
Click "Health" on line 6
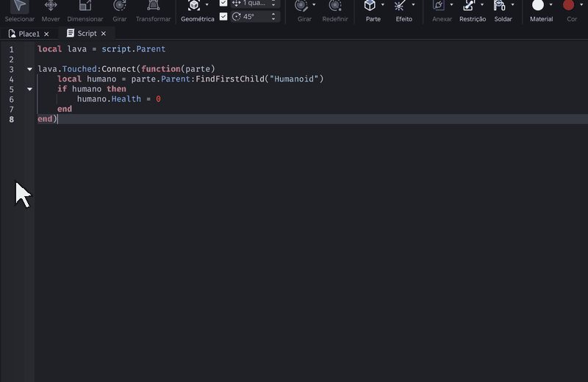(126, 99)
